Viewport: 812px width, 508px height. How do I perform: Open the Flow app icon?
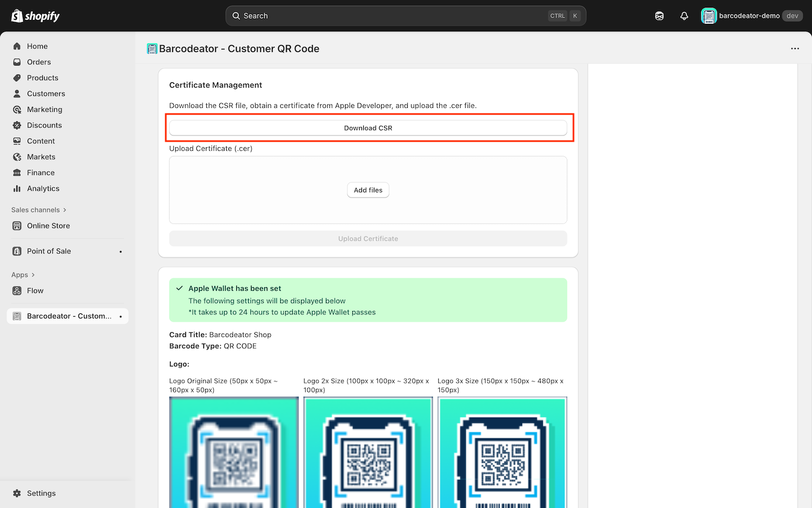(x=17, y=291)
